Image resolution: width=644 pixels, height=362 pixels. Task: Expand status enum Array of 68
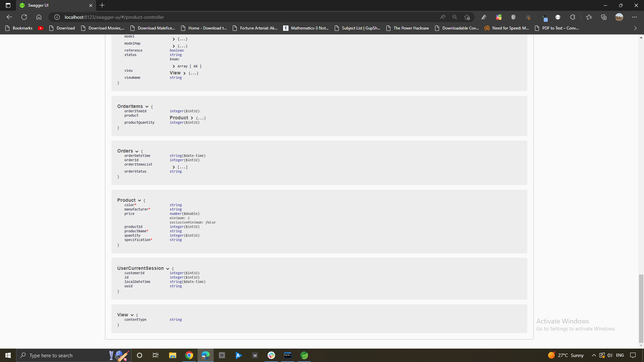(174, 66)
